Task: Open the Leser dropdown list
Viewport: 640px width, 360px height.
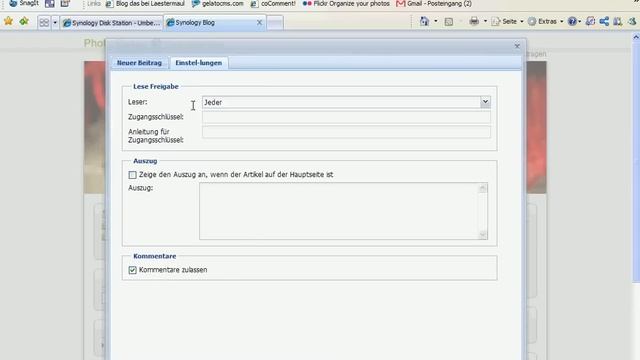Action: [485, 102]
